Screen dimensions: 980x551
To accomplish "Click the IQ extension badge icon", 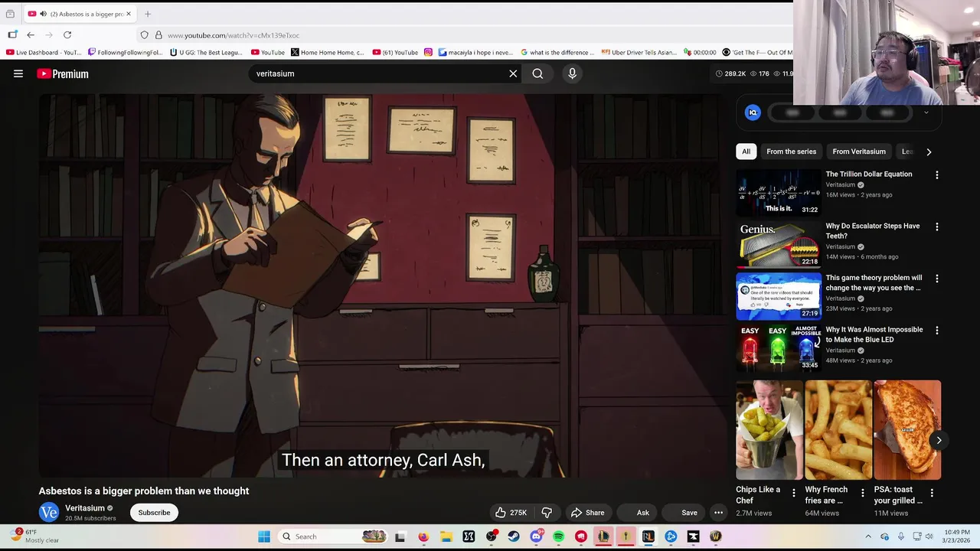I will [753, 112].
